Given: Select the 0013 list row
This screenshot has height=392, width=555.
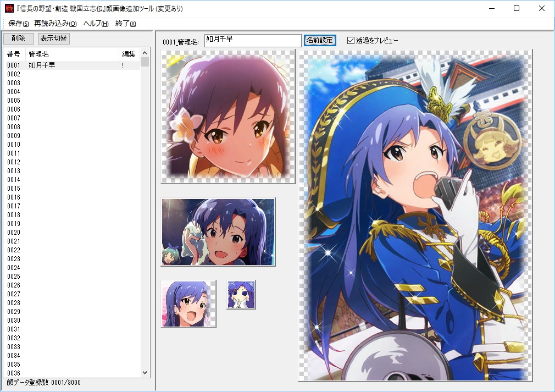Looking at the screenshot, I should pos(72,170).
